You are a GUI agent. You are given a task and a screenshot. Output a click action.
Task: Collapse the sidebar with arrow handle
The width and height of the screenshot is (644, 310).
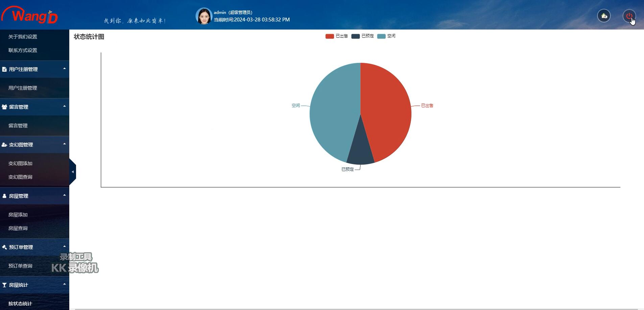(x=73, y=172)
